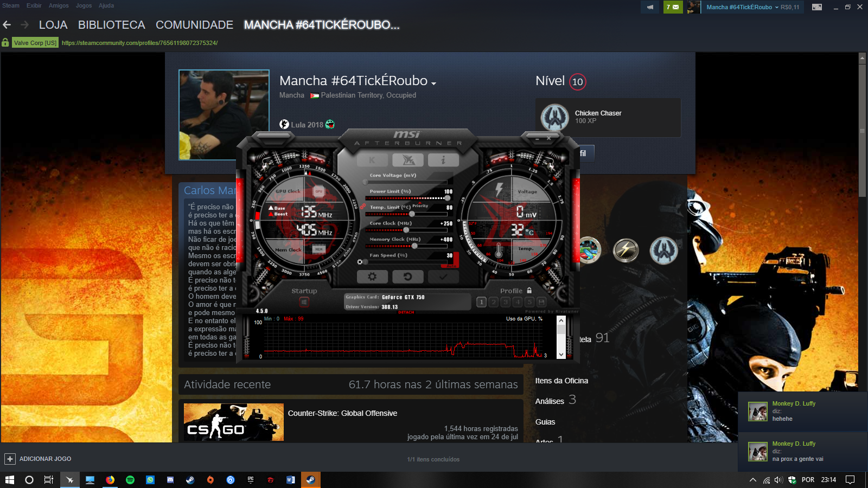Open the Steam announcements megaphone icon
Image resolution: width=868 pixels, height=488 pixels.
click(650, 7)
